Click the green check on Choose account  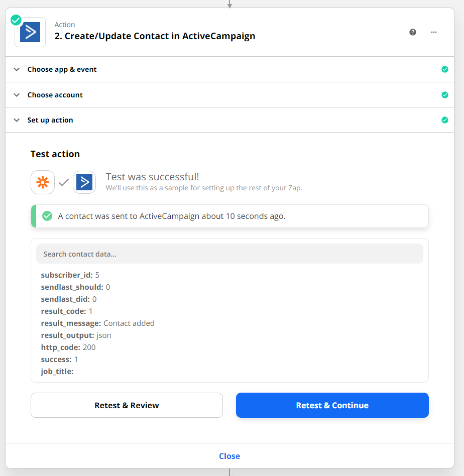click(445, 95)
